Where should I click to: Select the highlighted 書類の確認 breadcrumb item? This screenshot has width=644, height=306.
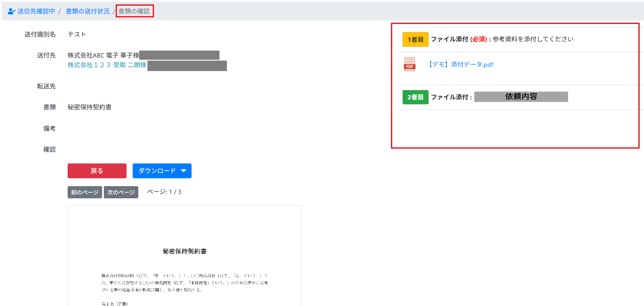[134, 12]
